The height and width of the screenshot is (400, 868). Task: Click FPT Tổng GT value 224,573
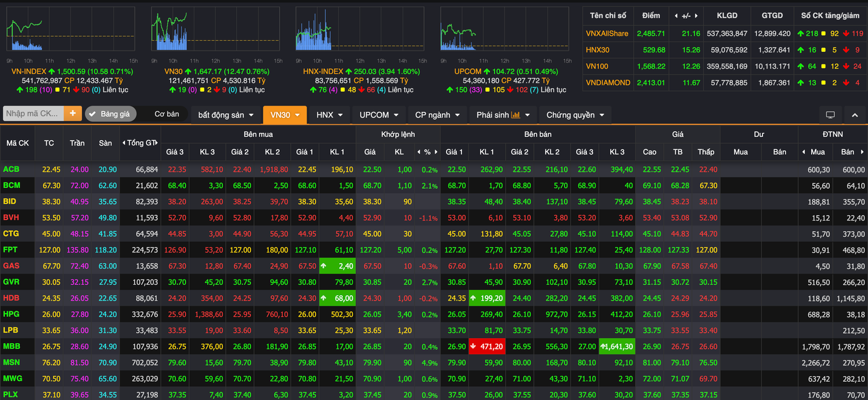pos(145,249)
